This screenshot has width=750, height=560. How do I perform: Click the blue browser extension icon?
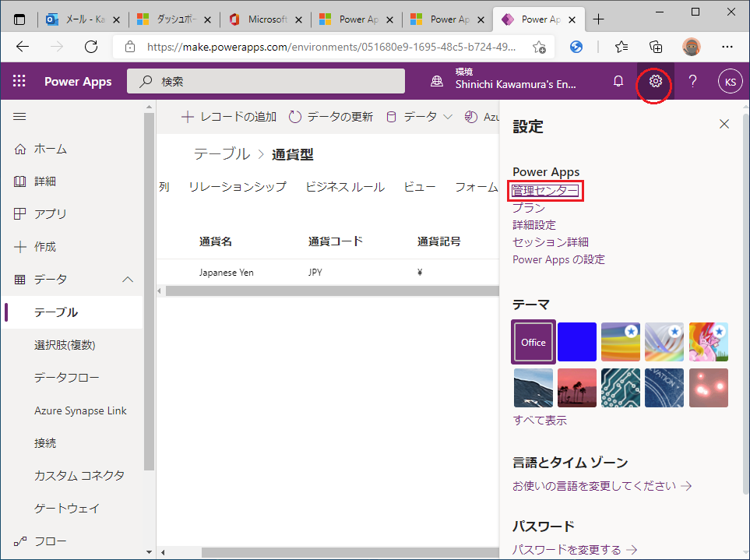576,47
